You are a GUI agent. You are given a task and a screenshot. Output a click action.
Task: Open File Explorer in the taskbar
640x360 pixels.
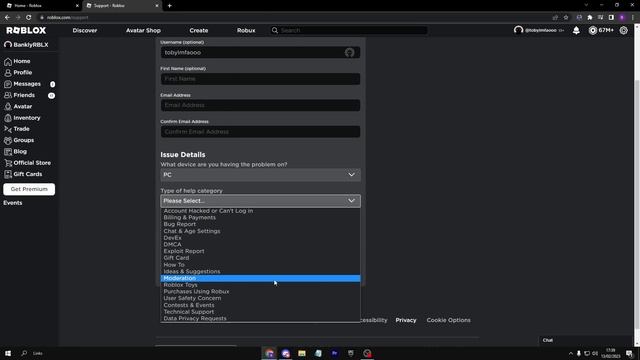click(x=302, y=353)
